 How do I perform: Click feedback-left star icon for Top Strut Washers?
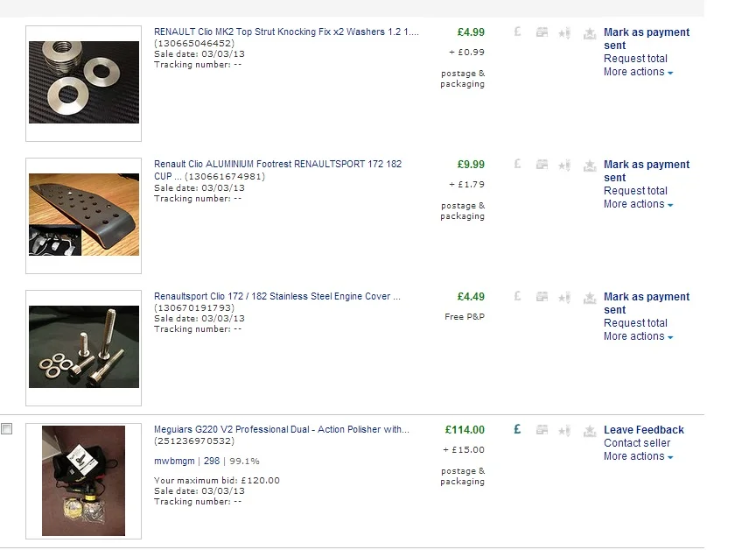point(564,32)
